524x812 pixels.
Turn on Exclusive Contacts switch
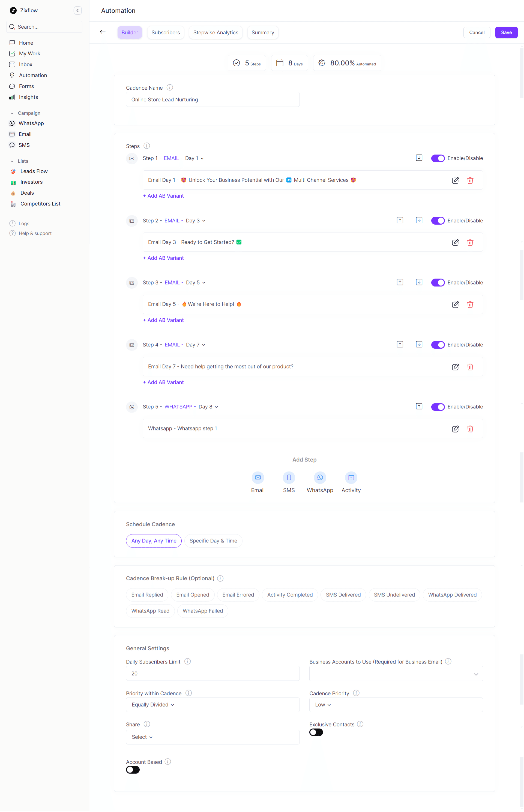point(316,732)
